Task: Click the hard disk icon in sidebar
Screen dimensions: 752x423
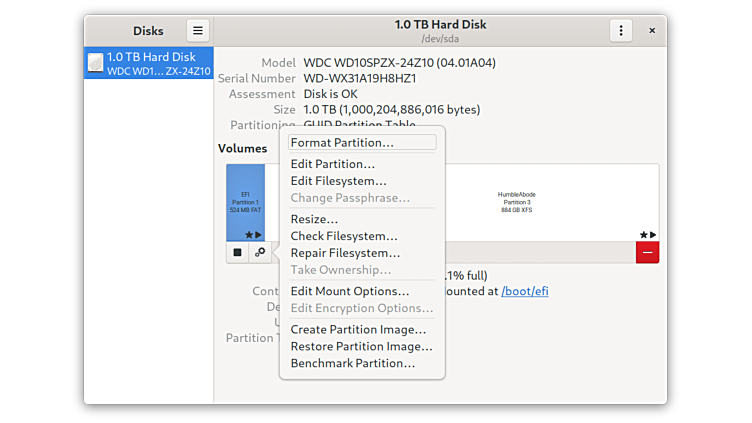Action: coord(95,63)
